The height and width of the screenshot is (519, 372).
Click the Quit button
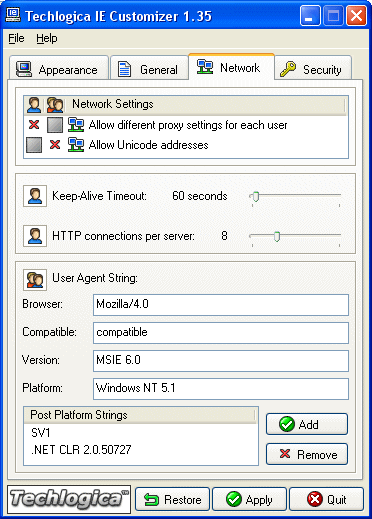click(x=326, y=499)
